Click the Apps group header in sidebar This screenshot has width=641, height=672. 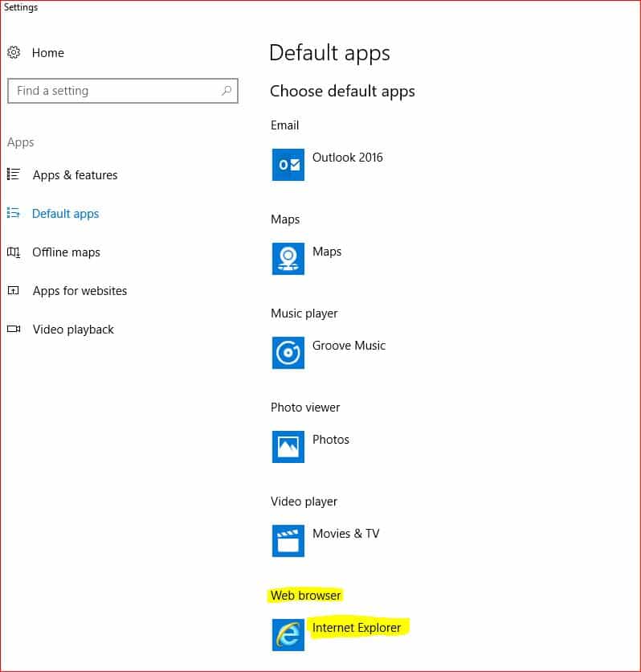tap(21, 142)
